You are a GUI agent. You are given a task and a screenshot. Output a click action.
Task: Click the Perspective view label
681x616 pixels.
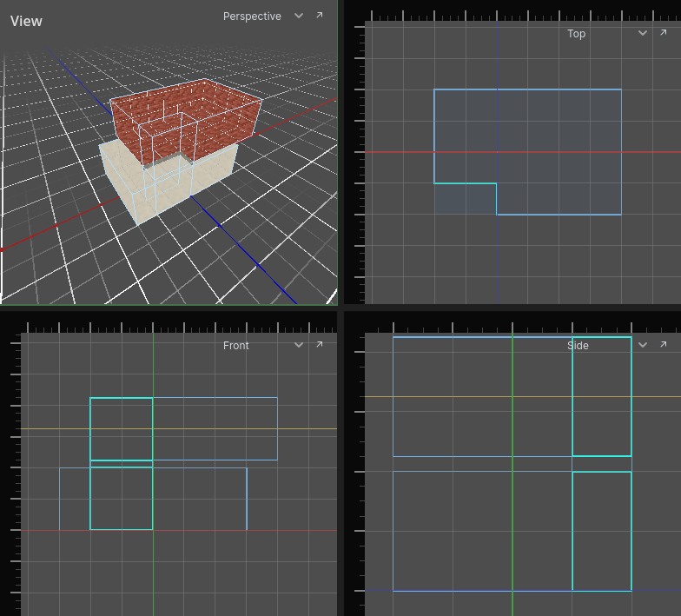point(252,16)
